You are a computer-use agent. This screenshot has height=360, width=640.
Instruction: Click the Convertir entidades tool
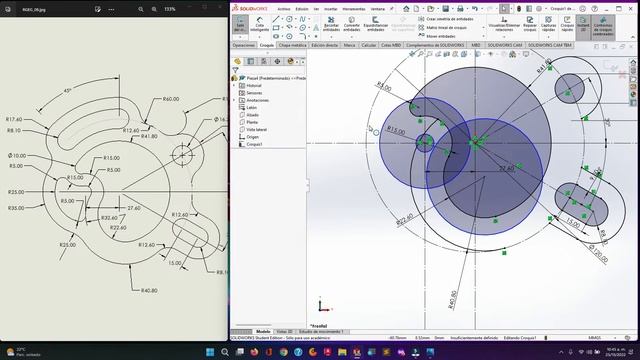(x=351, y=24)
